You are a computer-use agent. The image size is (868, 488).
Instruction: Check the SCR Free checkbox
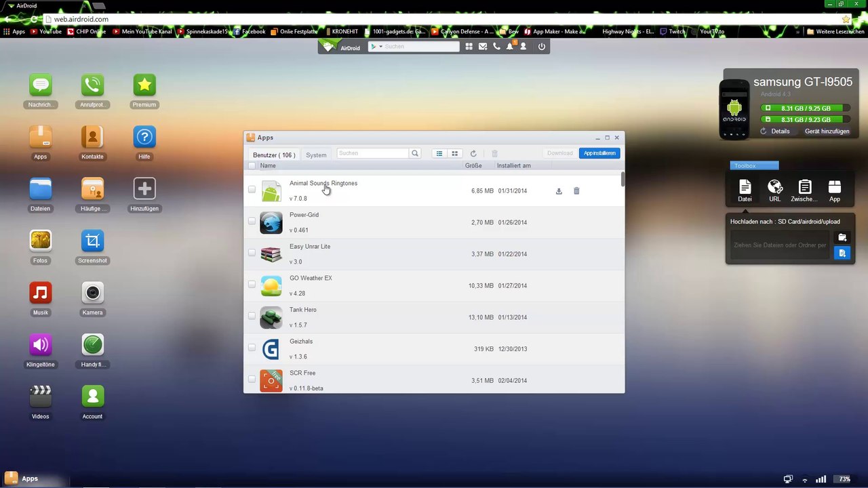(252, 380)
